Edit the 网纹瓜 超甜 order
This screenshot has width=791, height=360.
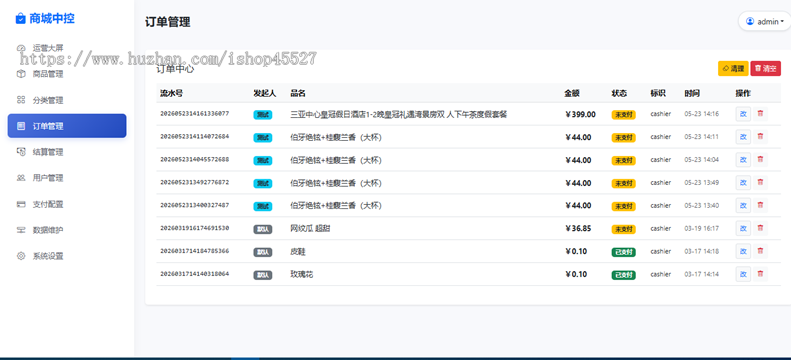[x=743, y=228]
